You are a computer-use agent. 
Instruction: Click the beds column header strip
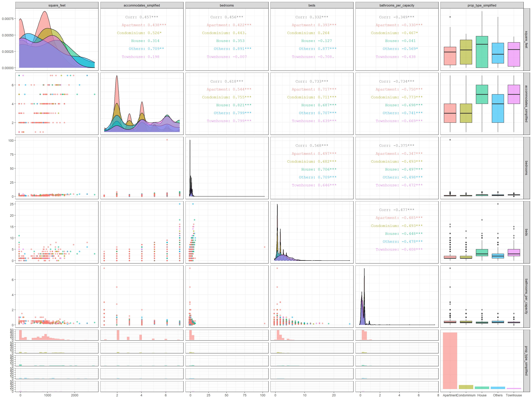pos(312,5)
